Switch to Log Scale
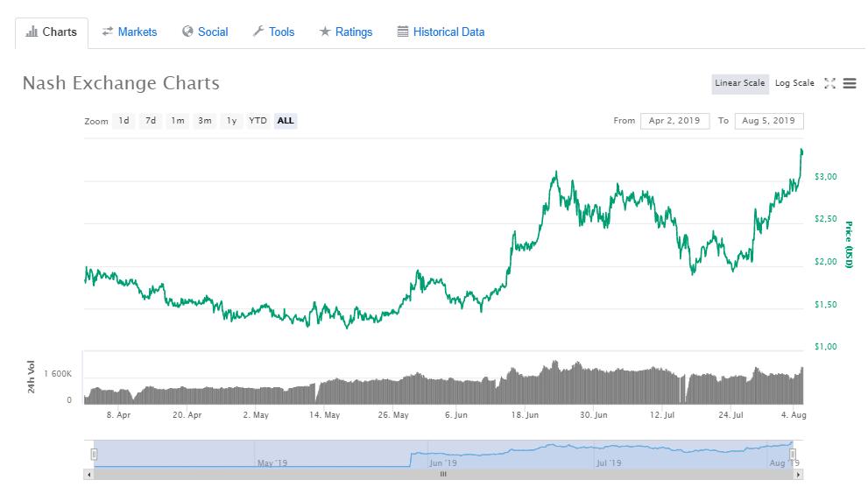This screenshot has width=868, height=487. pyautogui.click(x=794, y=83)
